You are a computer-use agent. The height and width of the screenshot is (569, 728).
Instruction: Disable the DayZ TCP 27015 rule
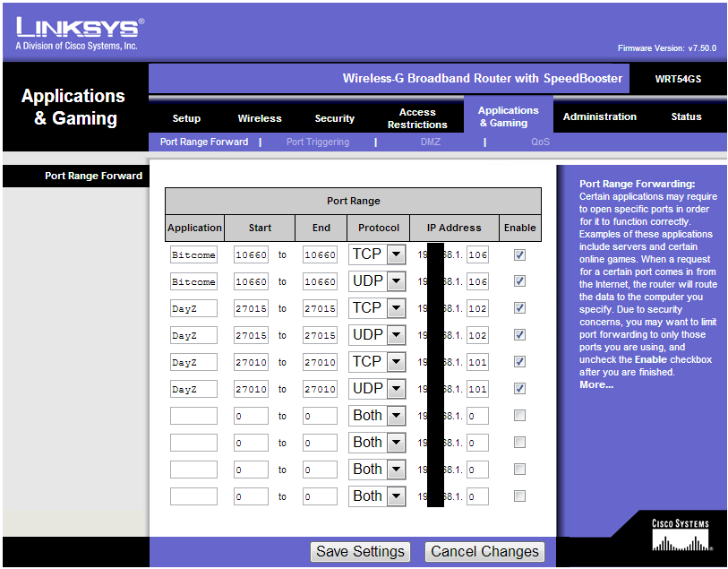pos(519,308)
